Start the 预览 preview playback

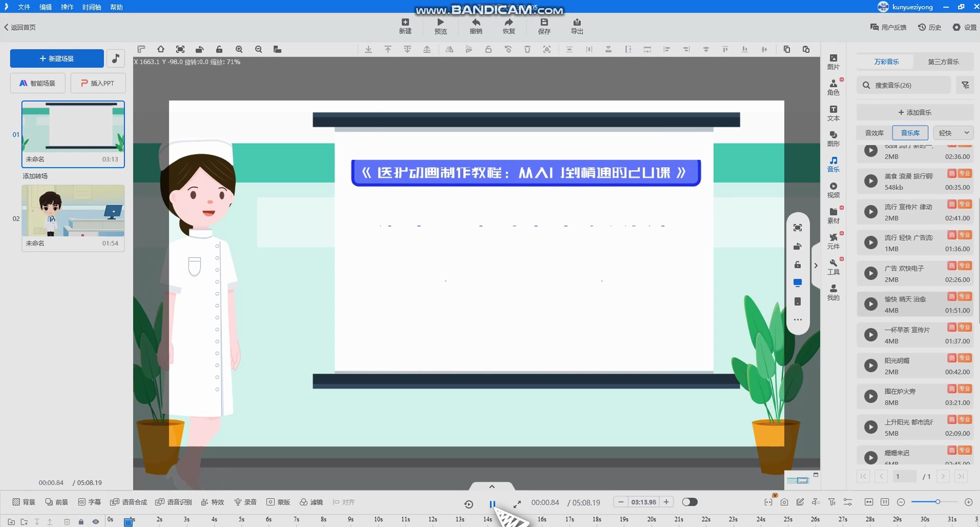(440, 26)
